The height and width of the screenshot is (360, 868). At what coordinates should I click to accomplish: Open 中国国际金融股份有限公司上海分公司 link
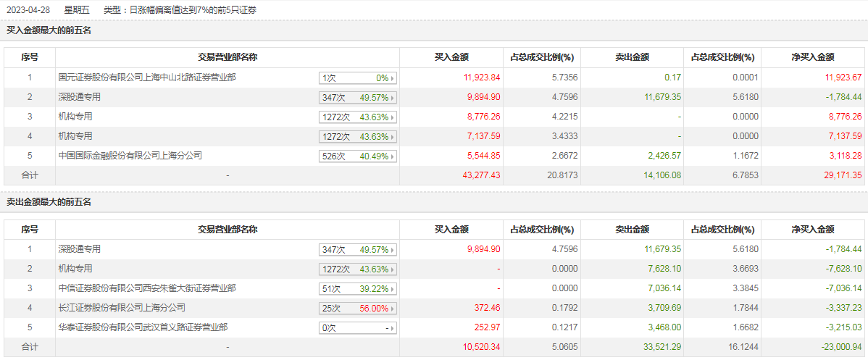point(130,155)
